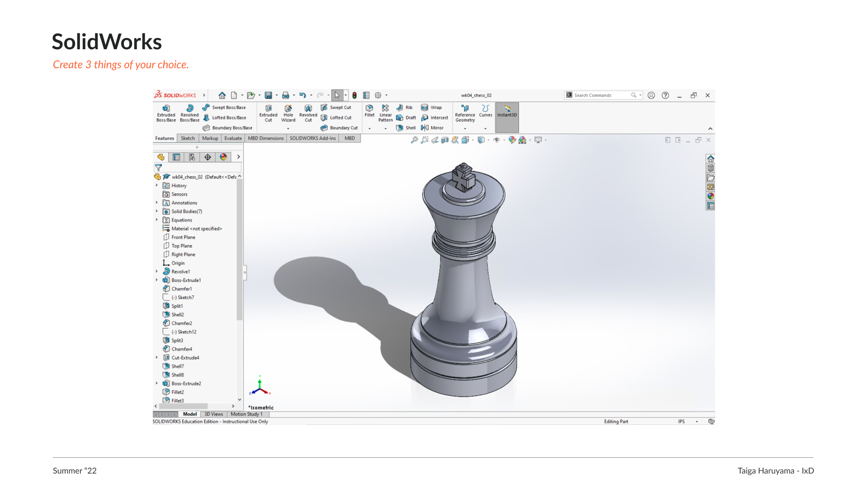Toggle the selection cursor tool

(x=337, y=95)
